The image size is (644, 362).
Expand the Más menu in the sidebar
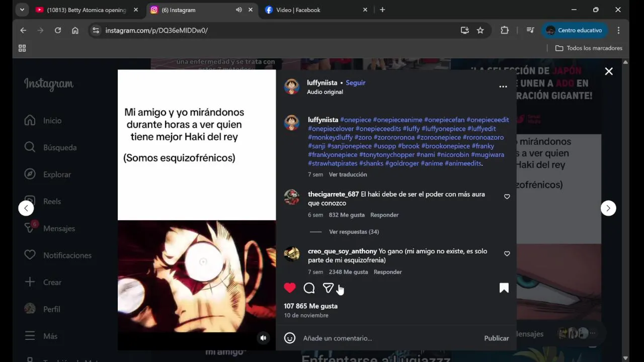(x=41, y=336)
